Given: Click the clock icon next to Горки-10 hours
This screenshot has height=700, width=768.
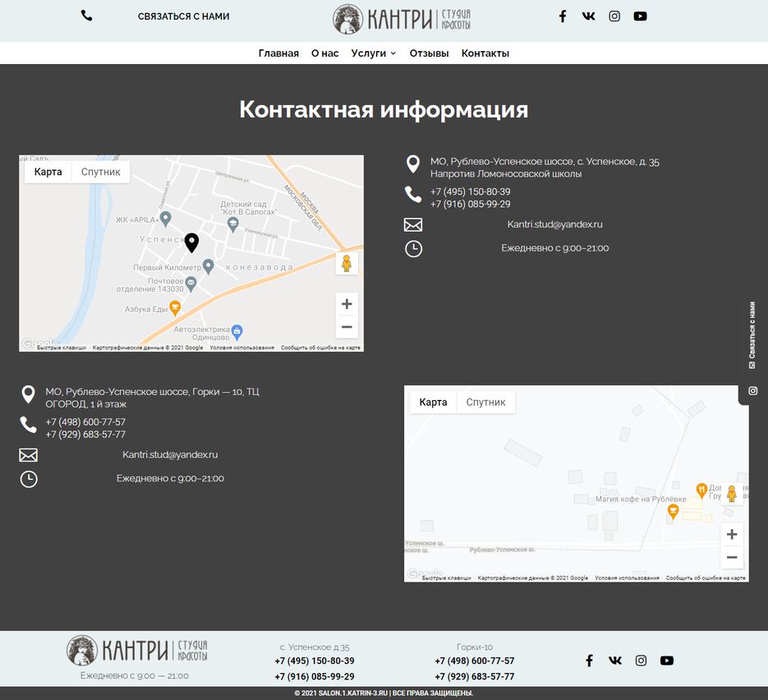Looking at the screenshot, I should (x=29, y=478).
